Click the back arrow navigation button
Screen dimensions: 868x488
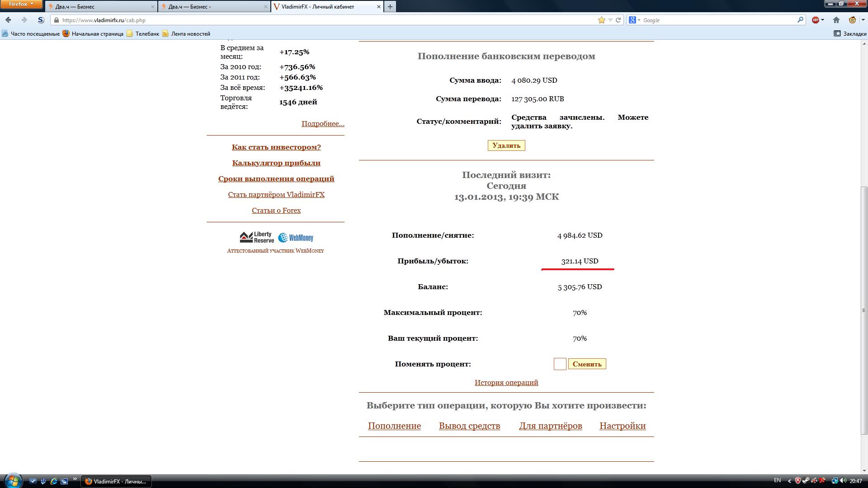8,20
